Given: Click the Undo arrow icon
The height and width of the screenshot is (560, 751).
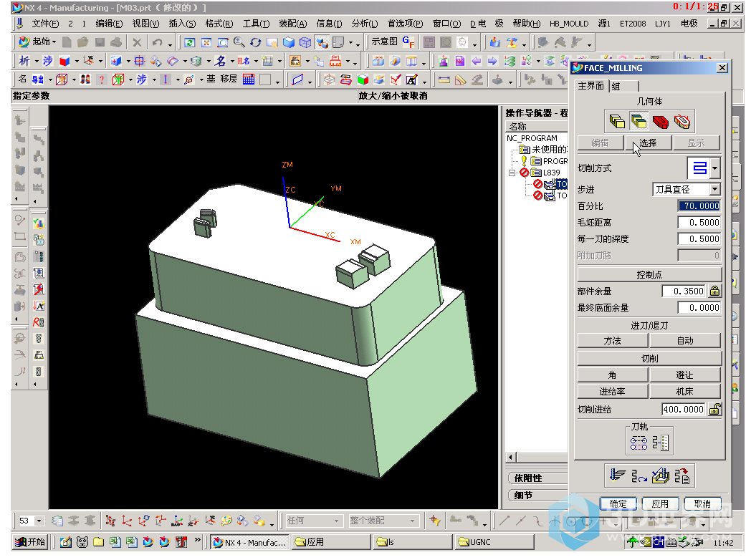Looking at the screenshot, I should click(x=157, y=42).
